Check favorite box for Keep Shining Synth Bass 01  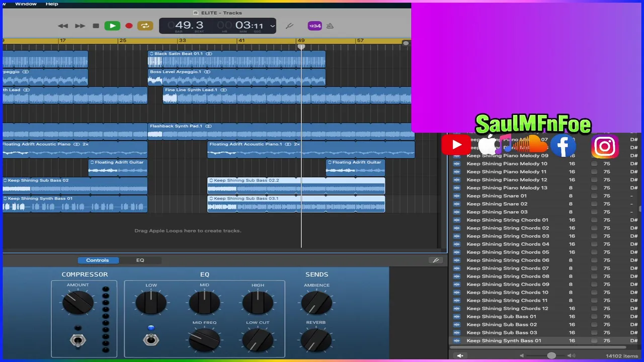(594, 340)
